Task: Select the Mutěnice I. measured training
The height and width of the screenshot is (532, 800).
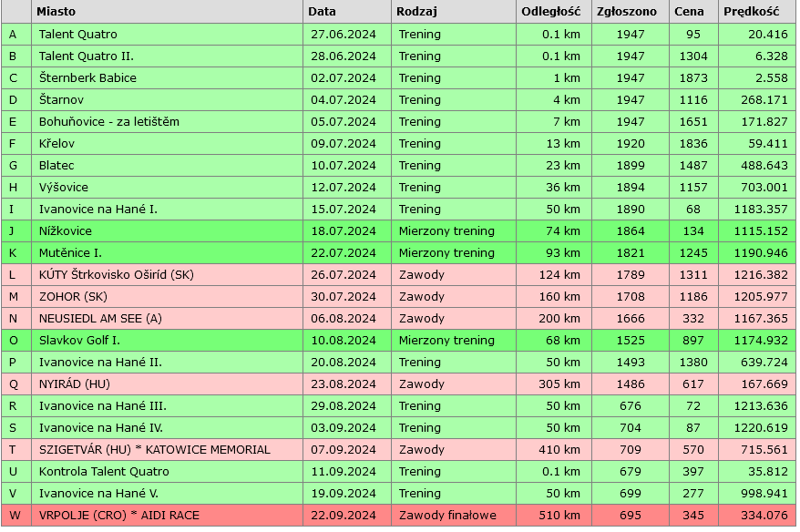Action: (71, 252)
